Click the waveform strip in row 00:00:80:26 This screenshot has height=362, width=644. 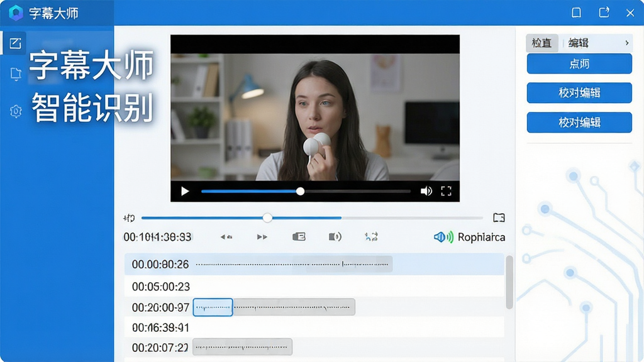click(x=293, y=265)
